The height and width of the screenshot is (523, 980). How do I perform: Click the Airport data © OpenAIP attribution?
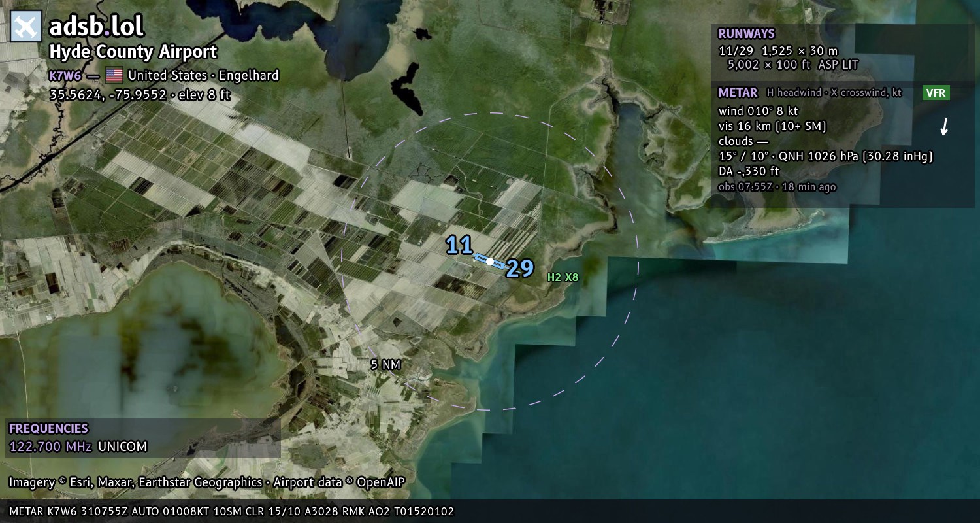(x=339, y=482)
